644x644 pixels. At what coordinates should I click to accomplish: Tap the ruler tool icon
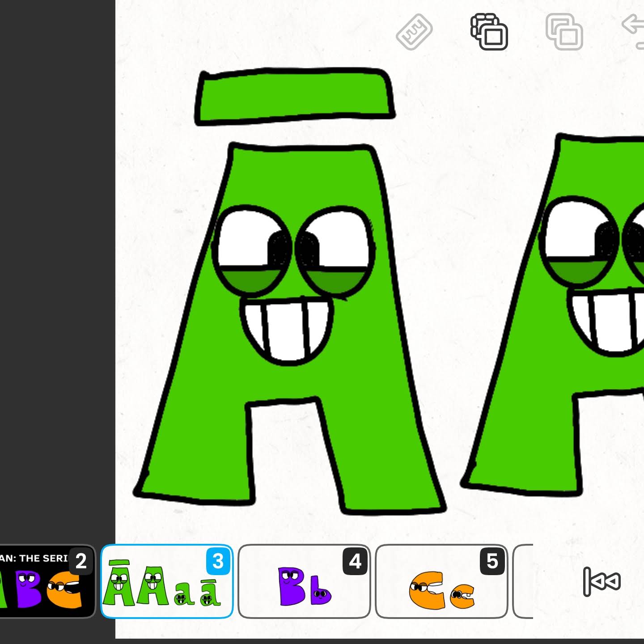(x=414, y=32)
